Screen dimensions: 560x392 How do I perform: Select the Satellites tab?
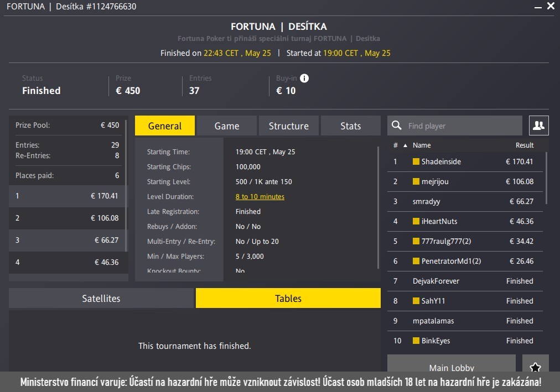coord(101,299)
